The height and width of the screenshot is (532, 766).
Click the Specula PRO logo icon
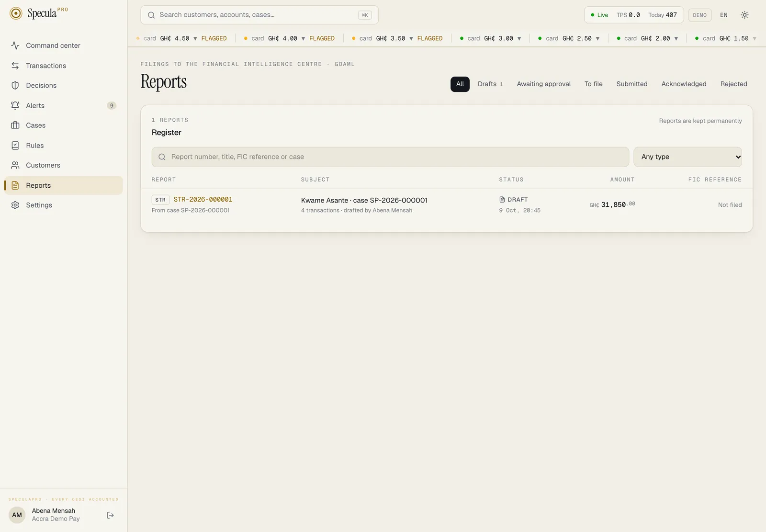16,13
